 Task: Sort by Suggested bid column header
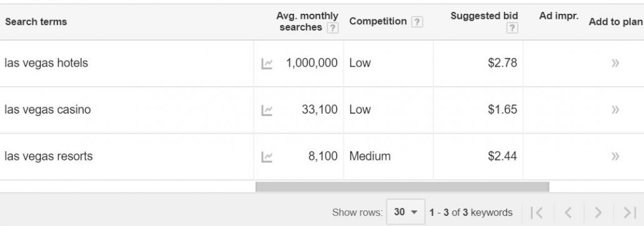tap(484, 16)
